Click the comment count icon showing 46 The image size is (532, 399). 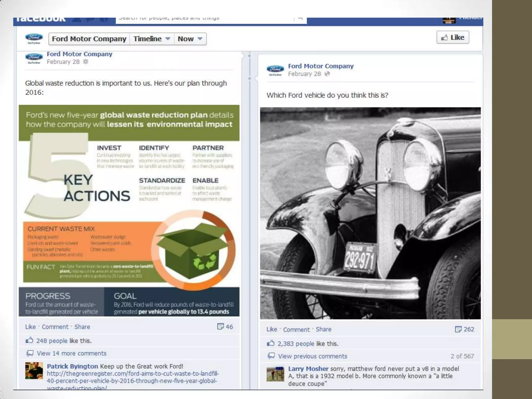tap(220, 326)
